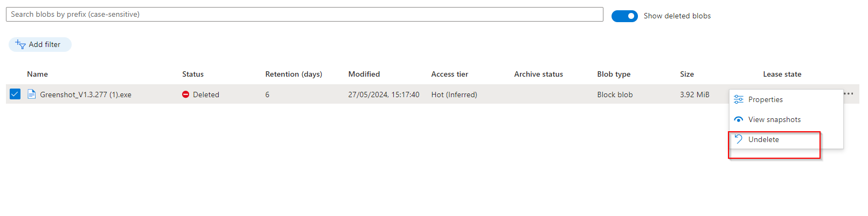Sort by the Size column header

click(x=687, y=74)
